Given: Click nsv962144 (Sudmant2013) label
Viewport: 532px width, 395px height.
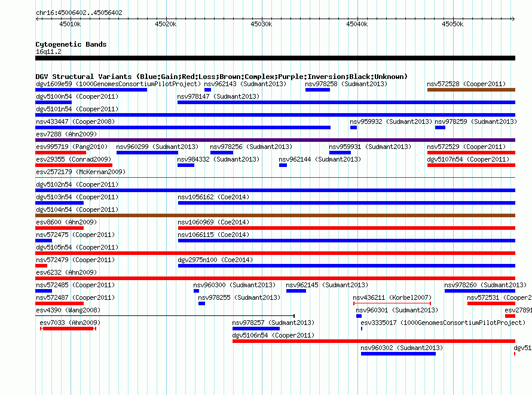Looking at the screenshot, I should [x=320, y=159].
